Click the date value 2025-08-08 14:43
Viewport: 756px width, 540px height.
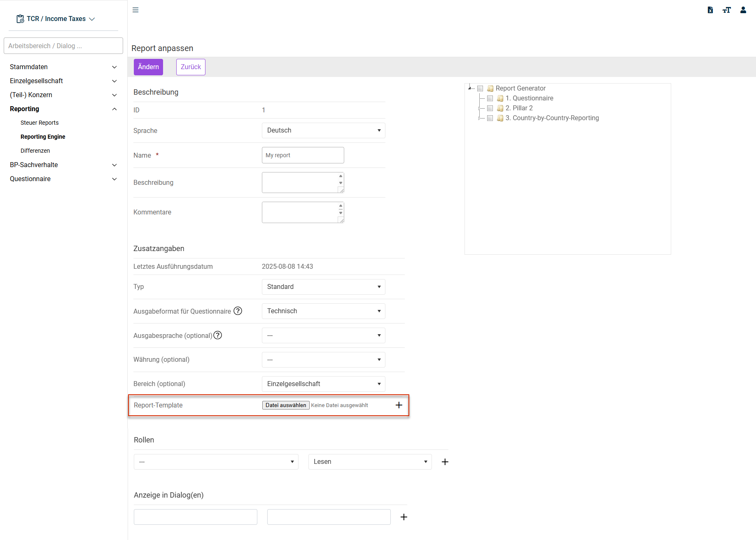coord(287,267)
